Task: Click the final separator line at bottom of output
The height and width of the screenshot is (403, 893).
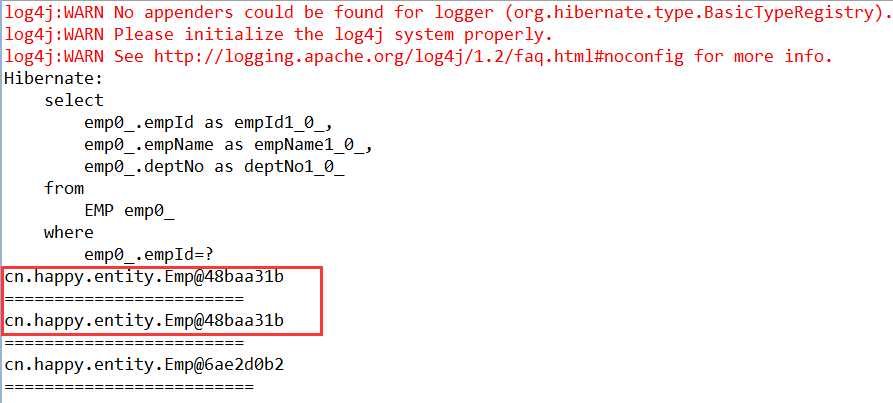Action: coord(129,387)
